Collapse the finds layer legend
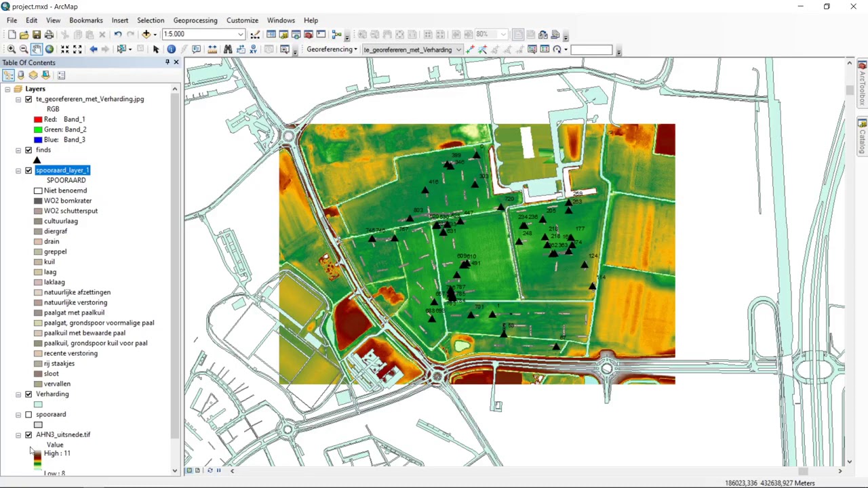This screenshot has height=488, width=868. (x=18, y=150)
